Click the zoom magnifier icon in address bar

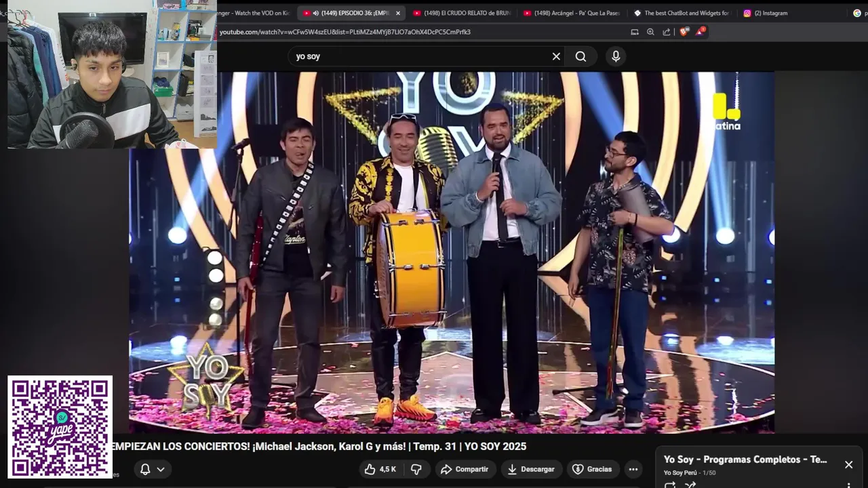650,32
